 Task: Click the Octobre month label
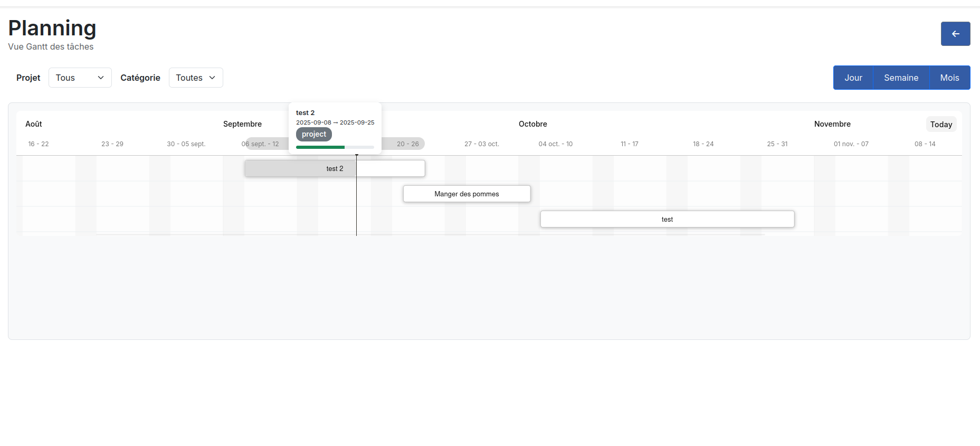click(x=532, y=124)
